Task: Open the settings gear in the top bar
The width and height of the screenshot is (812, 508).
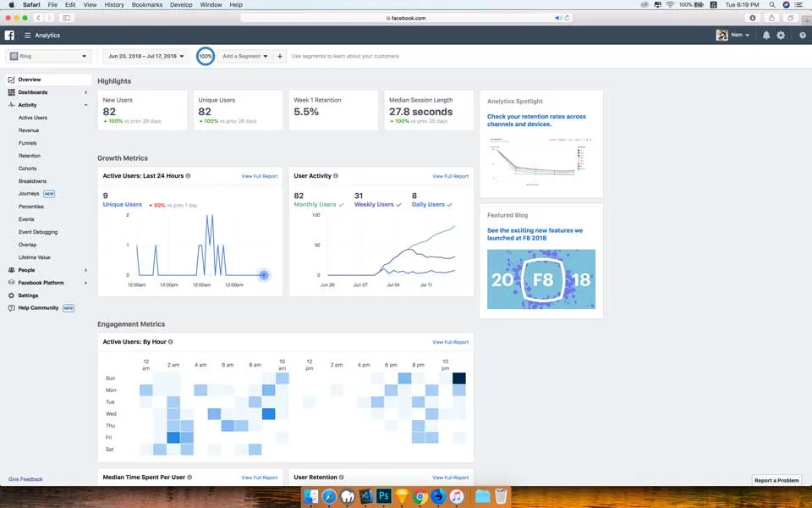Action: [780, 35]
